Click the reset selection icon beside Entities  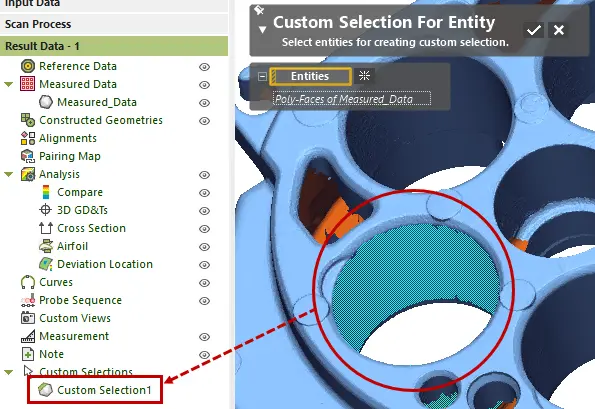(364, 76)
